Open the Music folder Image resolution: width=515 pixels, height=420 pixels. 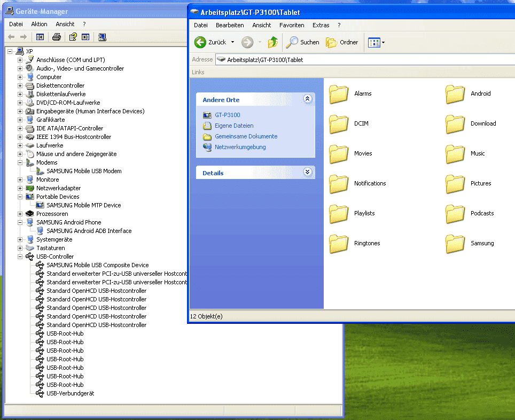pyautogui.click(x=465, y=153)
